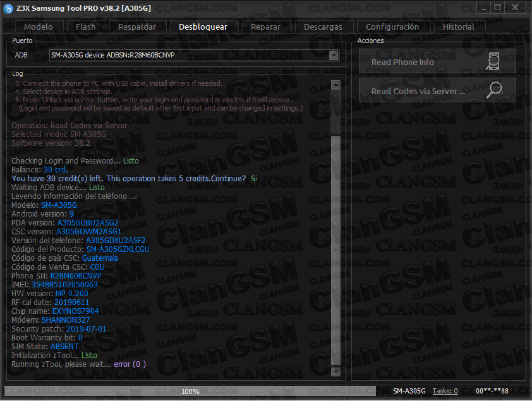Click the Phone SN value R28M60BCNVP
Screen dimensions: 532x401
[x=76, y=275]
